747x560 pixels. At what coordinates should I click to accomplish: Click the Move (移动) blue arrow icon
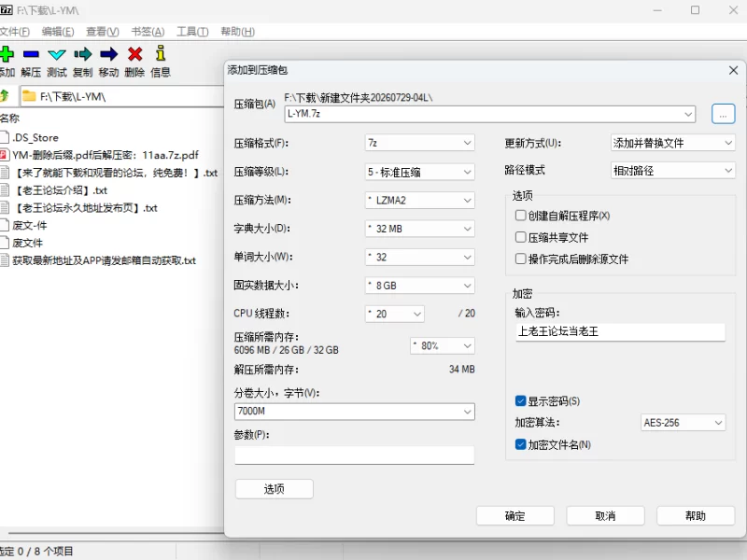tap(108, 54)
